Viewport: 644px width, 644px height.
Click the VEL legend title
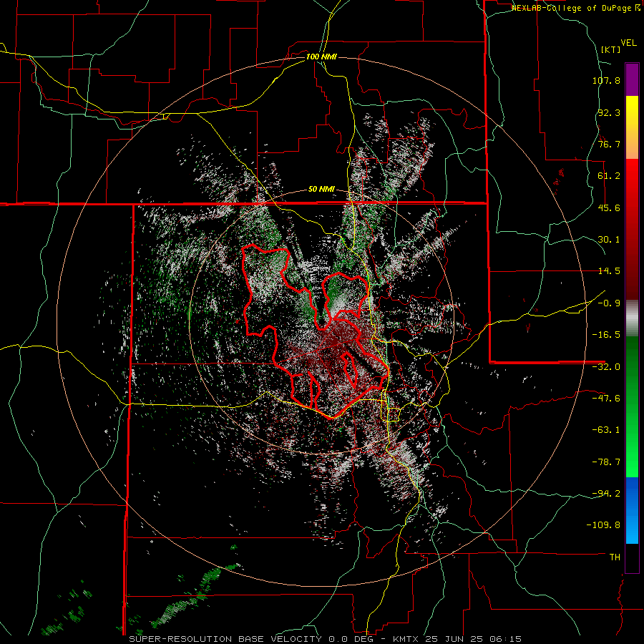(x=628, y=43)
